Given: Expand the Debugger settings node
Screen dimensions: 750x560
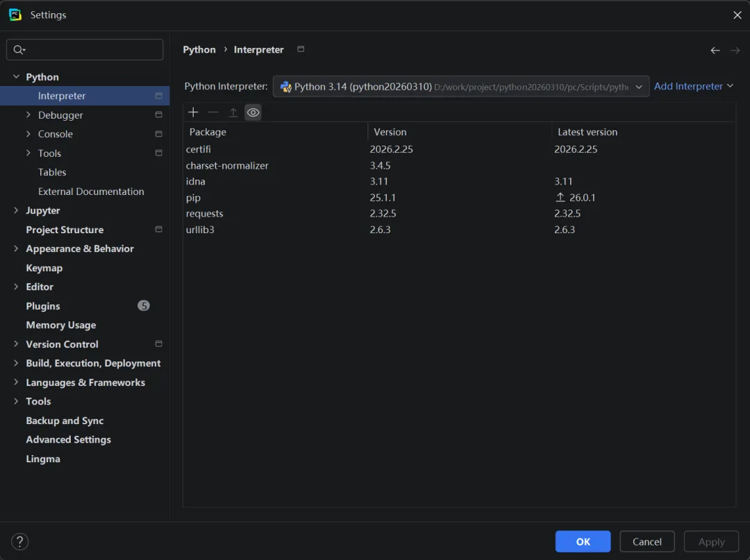Looking at the screenshot, I should [28, 114].
